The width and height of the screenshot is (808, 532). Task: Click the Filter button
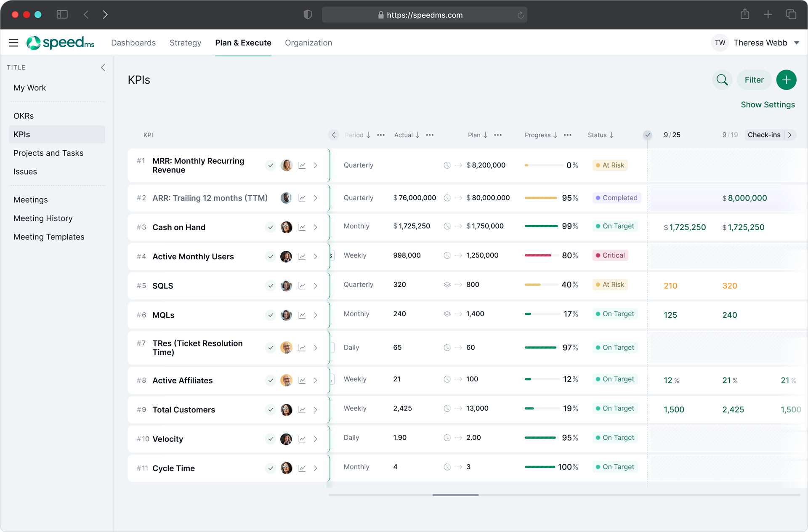pyautogui.click(x=754, y=80)
